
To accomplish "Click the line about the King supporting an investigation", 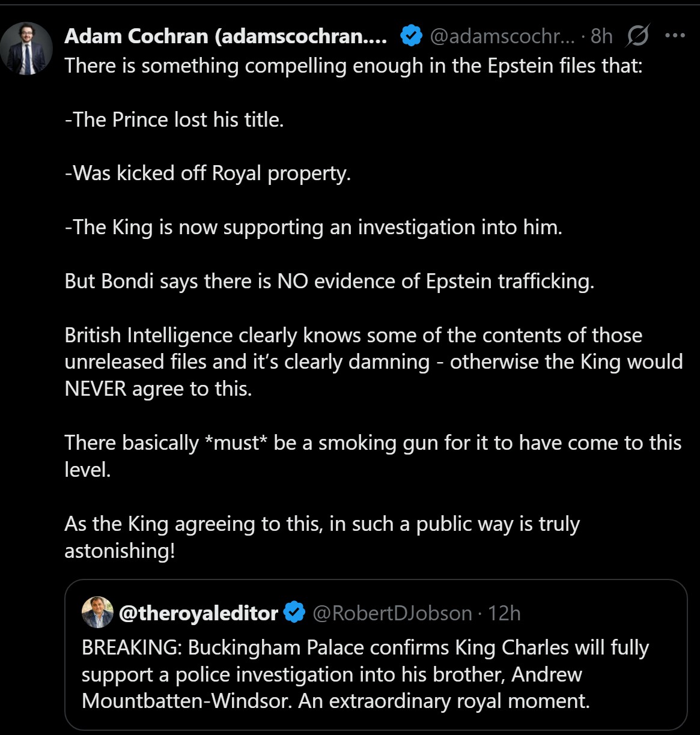I will [x=313, y=227].
